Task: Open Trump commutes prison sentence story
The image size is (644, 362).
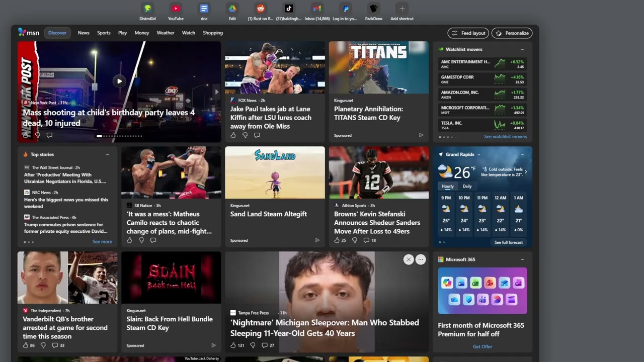Action: (x=66, y=228)
